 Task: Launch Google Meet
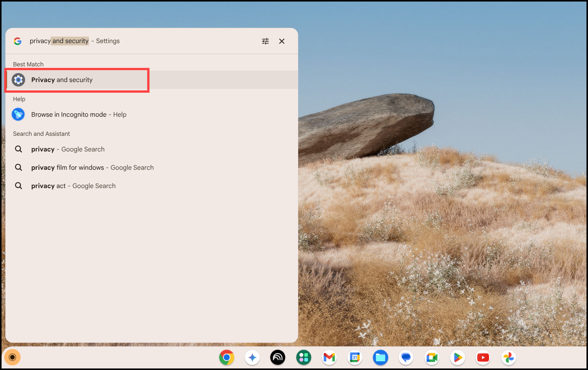[431, 357]
